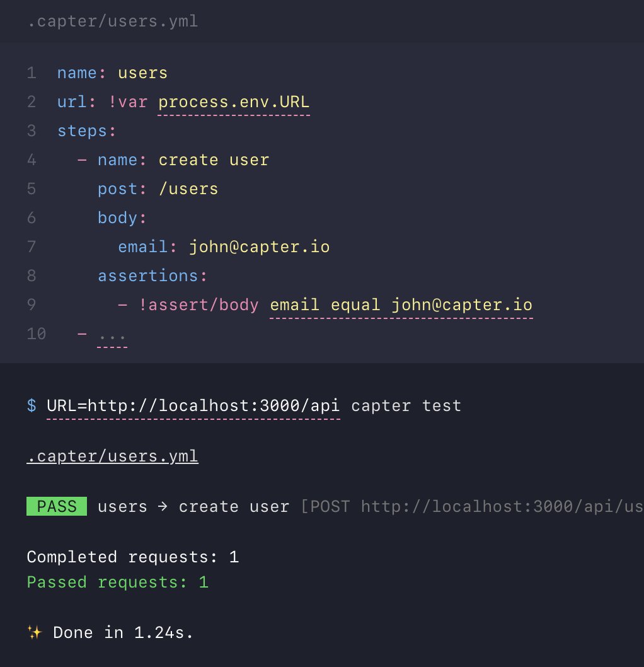This screenshot has width=644, height=667.
Task: Click the blue $ terminal prompt
Action: pos(32,405)
